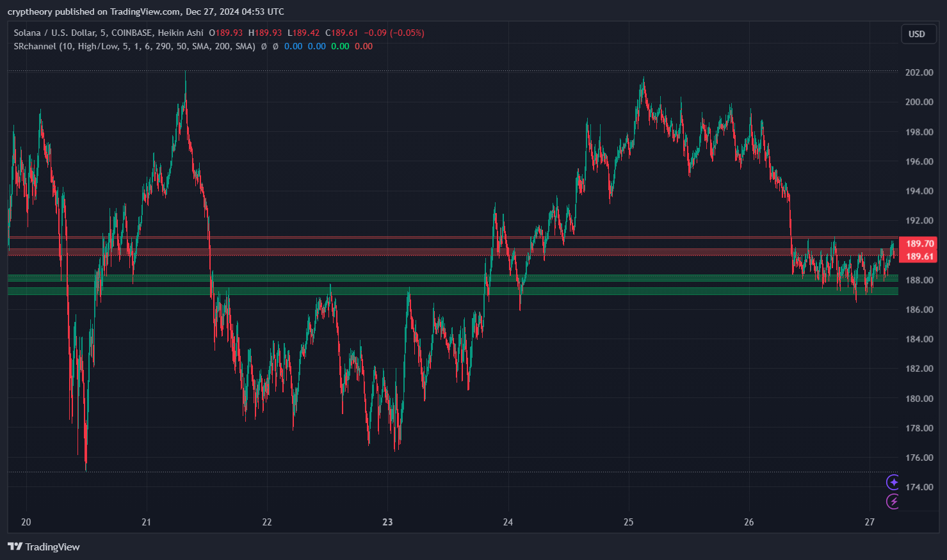Click the 180.00 price axis label
The image size is (947, 560).
[919, 398]
